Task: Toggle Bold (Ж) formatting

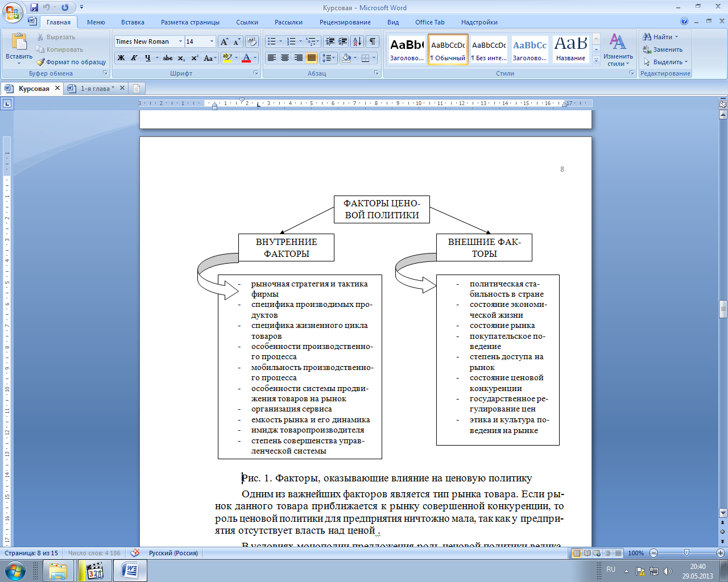Action: [121, 58]
